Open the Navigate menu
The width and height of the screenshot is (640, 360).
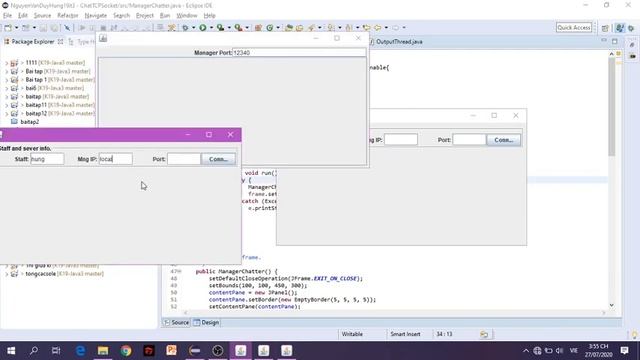tap(96, 16)
